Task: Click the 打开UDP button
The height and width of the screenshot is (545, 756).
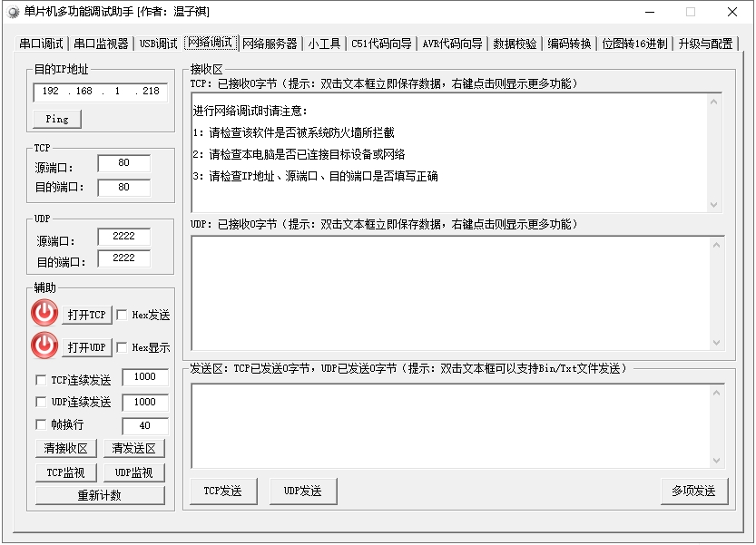Action: coord(87,347)
